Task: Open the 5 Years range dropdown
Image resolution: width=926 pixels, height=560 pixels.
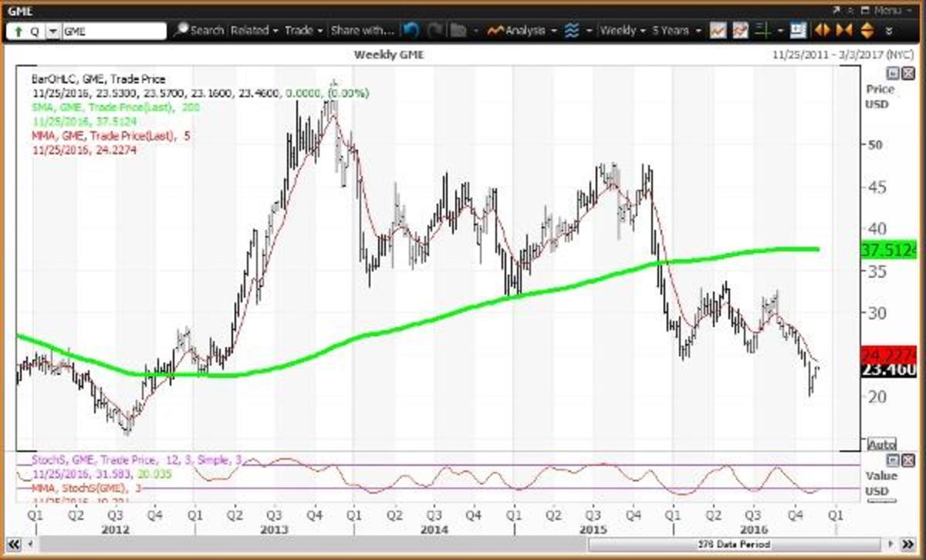Action: (x=677, y=31)
